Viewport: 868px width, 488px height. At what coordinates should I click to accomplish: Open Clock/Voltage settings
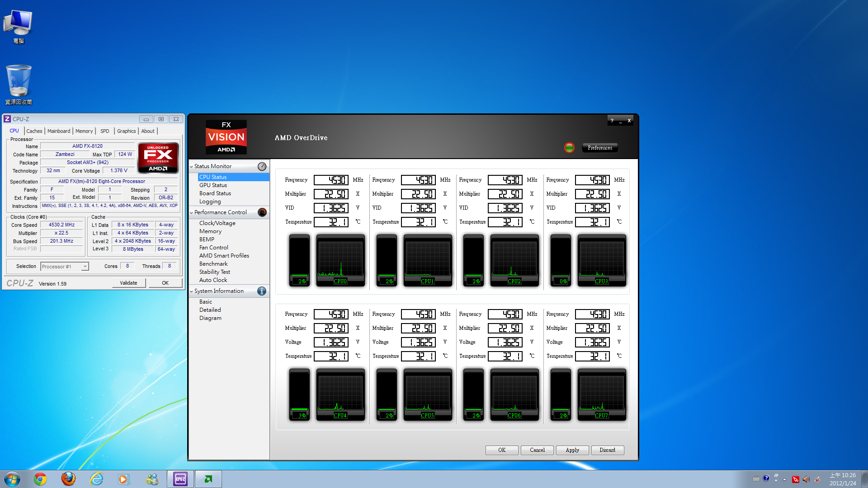tap(217, 223)
